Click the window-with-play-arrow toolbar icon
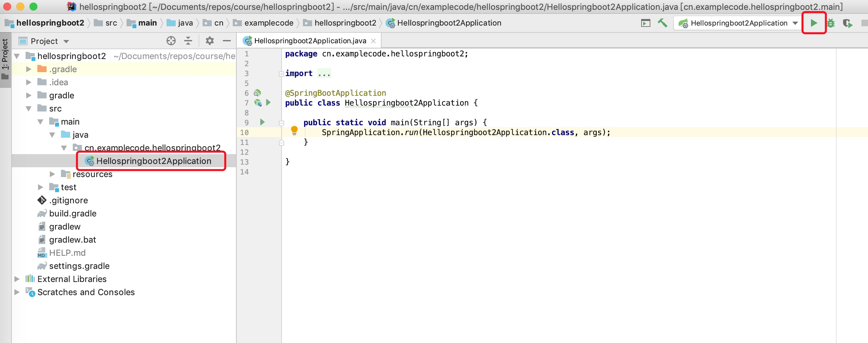Screen dimensions: 868x343 (645, 23)
